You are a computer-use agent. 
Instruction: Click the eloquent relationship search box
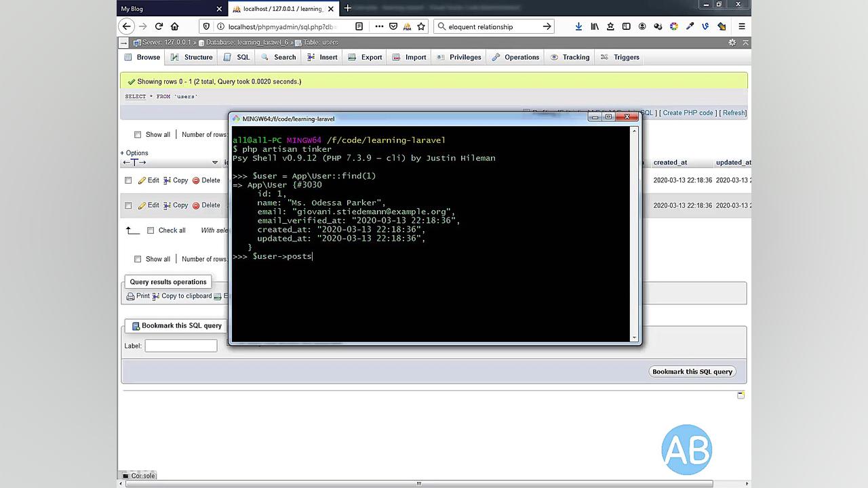coord(494,26)
